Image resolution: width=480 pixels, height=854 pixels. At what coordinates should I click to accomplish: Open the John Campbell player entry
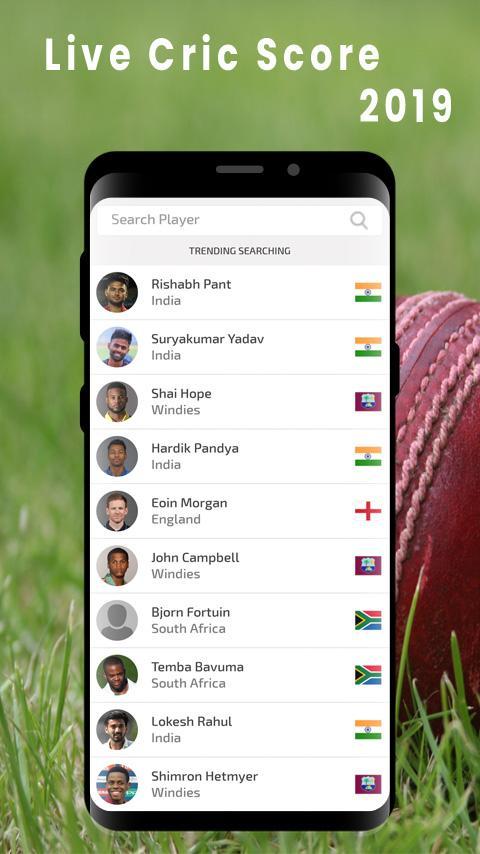coord(240,566)
